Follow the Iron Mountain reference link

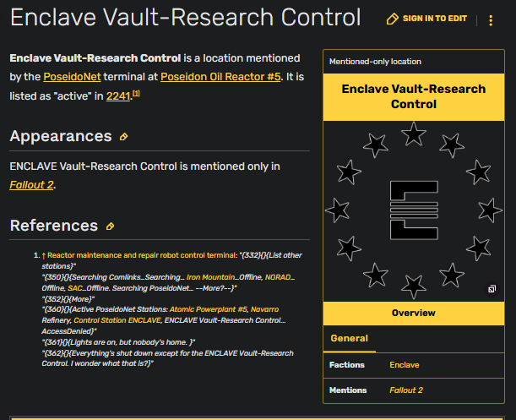point(210,277)
